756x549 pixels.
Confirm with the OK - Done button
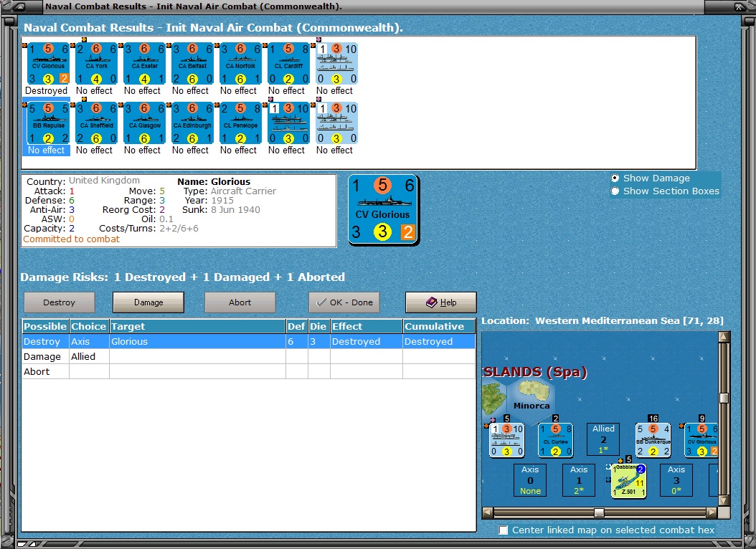344,302
